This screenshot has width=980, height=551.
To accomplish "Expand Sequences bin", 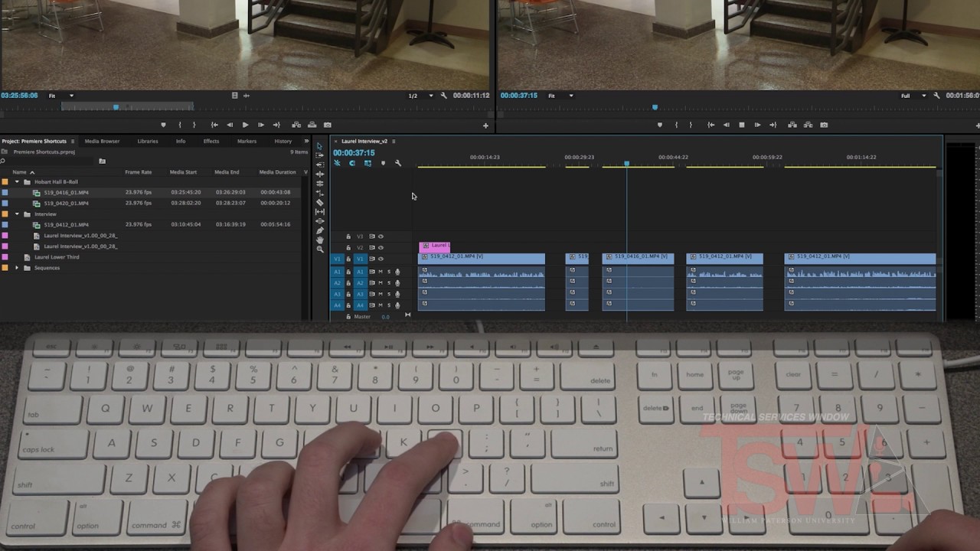I will [17, 268].
